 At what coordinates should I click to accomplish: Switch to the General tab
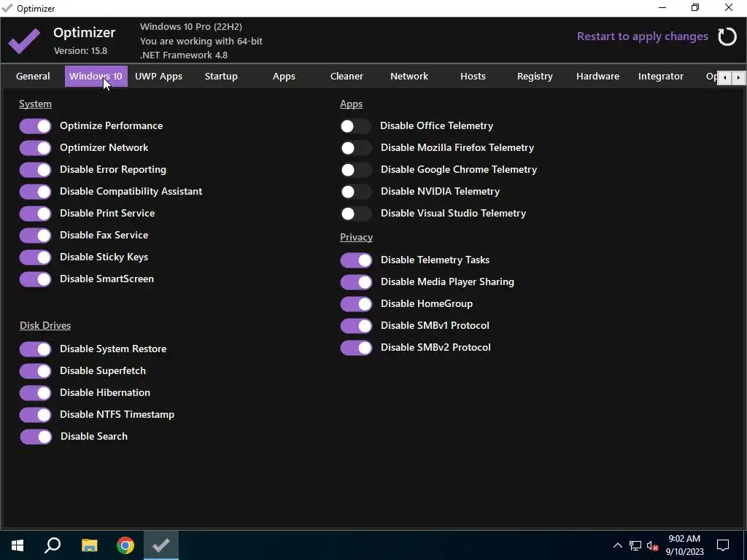[33, 76]
